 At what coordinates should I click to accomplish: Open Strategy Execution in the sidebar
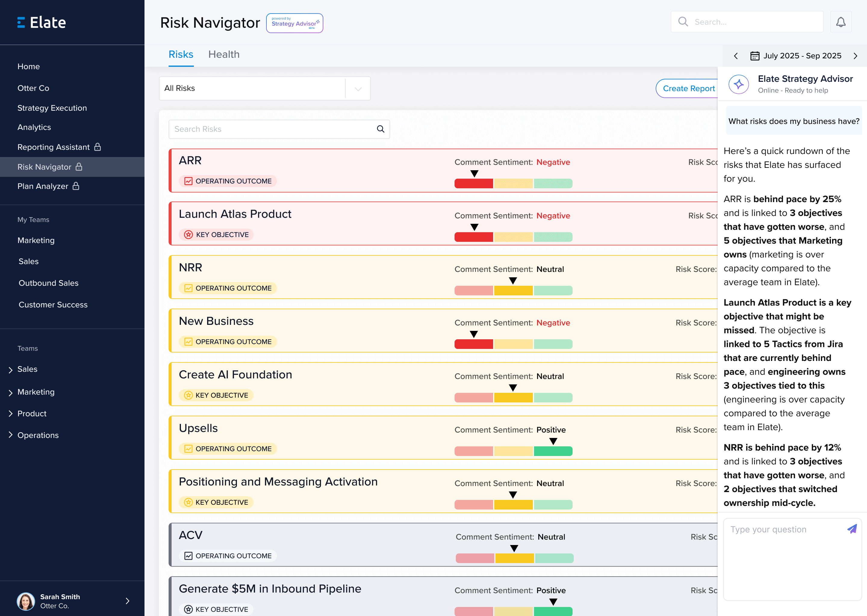pyautogui.click(x=52, y=108)
